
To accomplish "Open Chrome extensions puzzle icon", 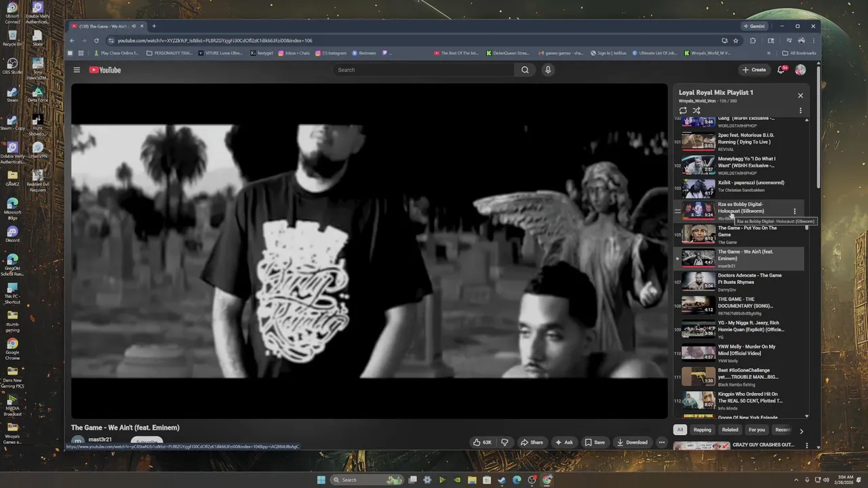I will coord(753,41).
